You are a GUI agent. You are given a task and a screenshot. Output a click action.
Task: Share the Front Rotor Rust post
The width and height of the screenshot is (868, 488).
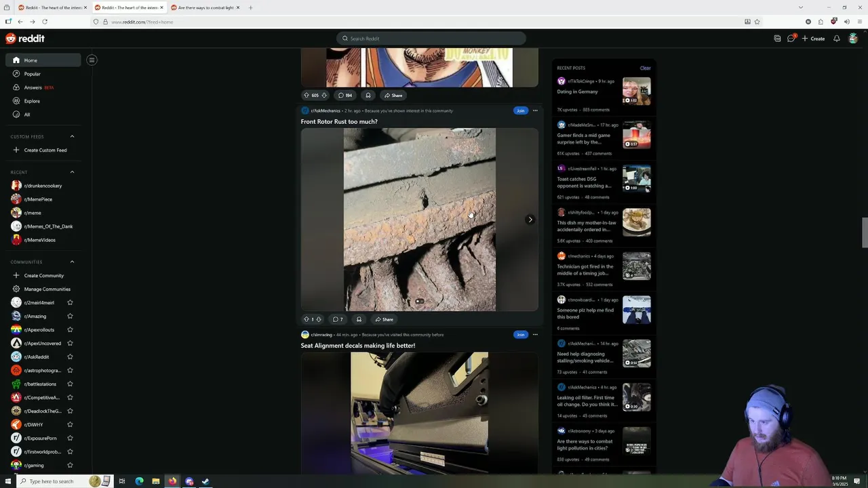point(384,319)
